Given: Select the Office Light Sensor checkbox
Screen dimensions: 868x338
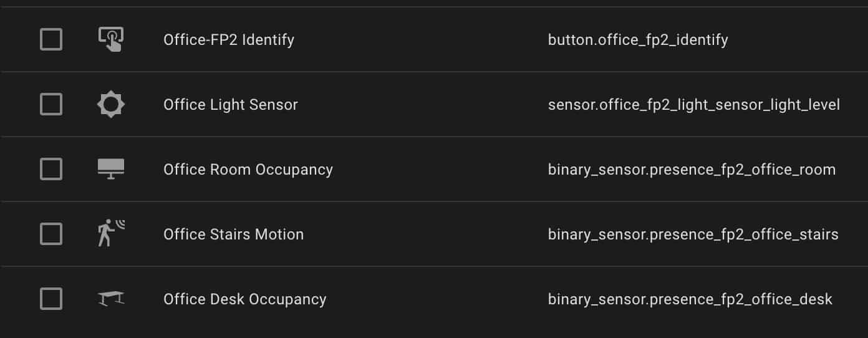Looking at the screenshot, I should pos(51,104).
